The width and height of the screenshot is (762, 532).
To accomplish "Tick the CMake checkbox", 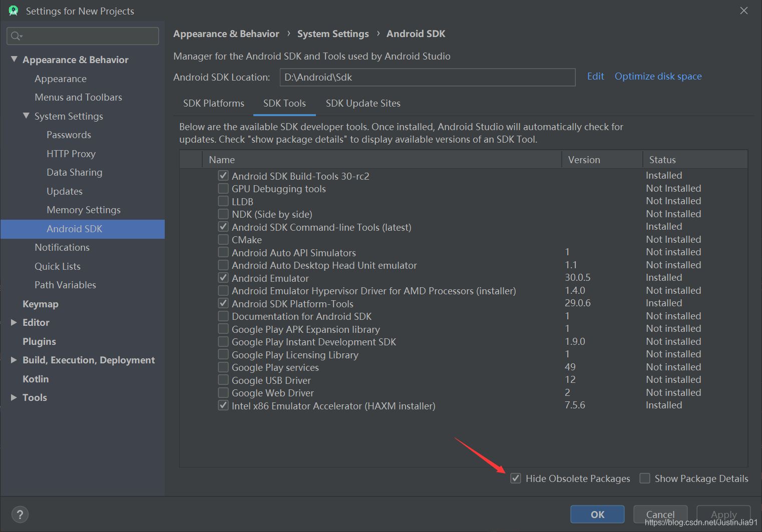I will (223, 239).
